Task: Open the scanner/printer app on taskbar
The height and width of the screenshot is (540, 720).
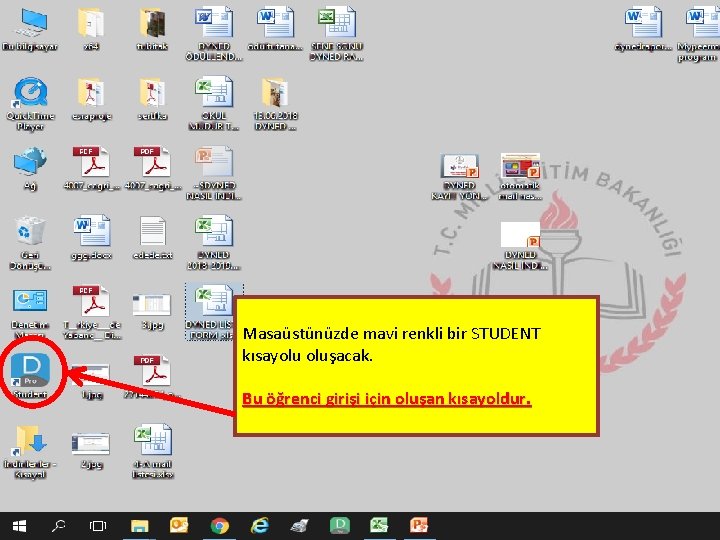Action: tap(299, 526)
